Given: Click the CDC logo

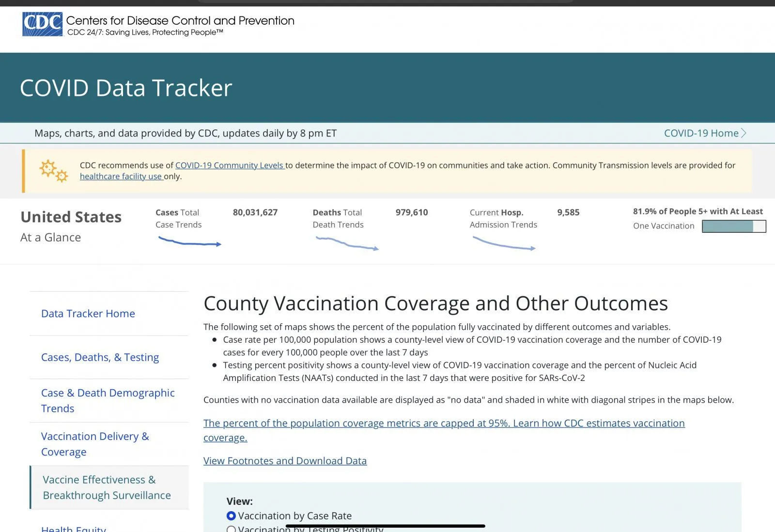Looking at the screenshot, I should (43, 24).
